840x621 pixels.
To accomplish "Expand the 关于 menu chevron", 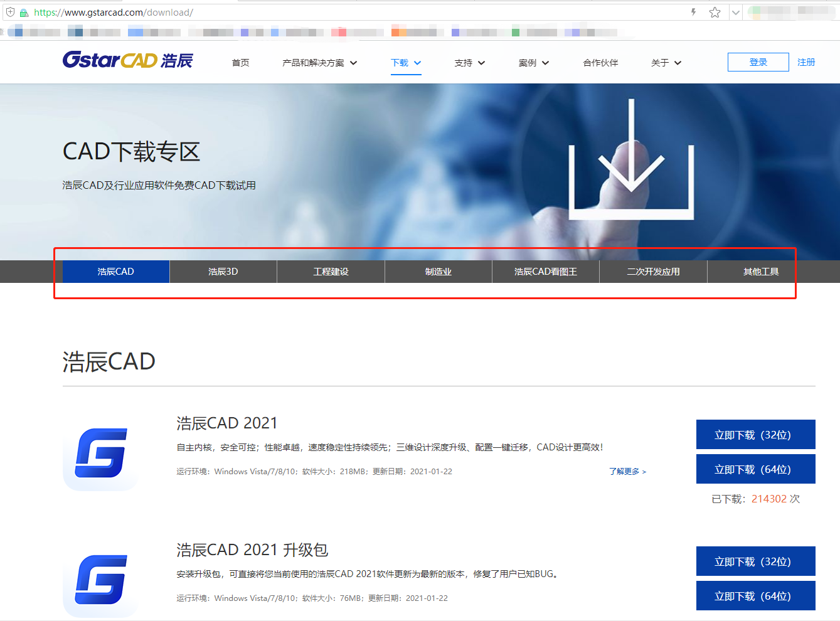I will pyautogui.click(x=678, y=63).
